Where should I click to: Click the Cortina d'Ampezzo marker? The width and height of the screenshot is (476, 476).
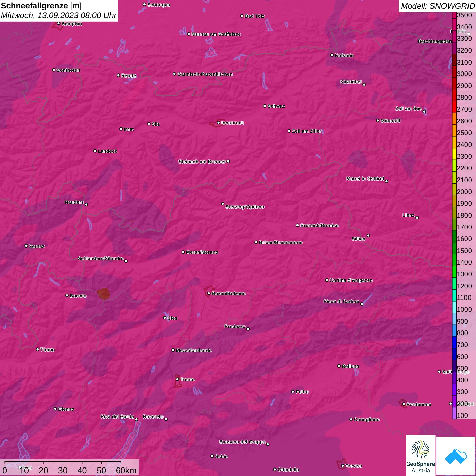pyautogui.click(x=327, y=280)
